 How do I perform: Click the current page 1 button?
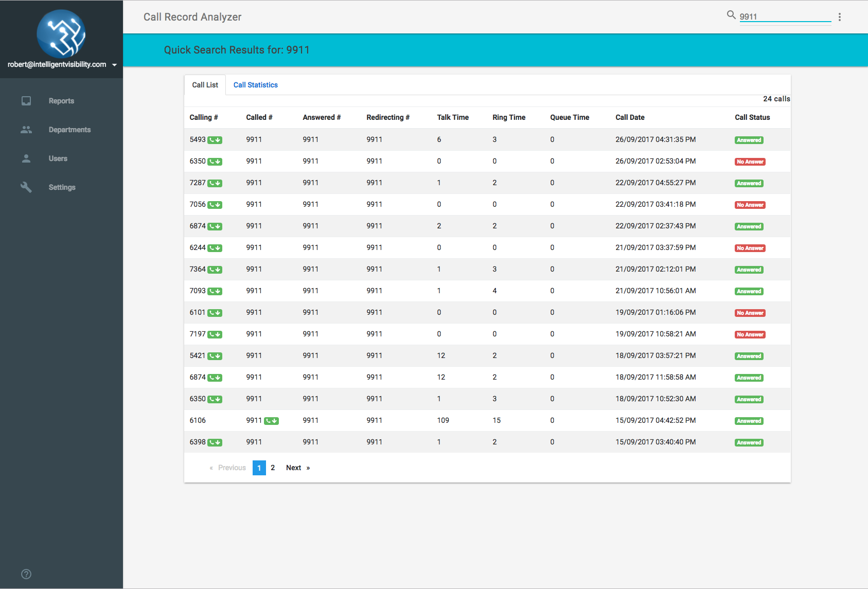point(259,468)
